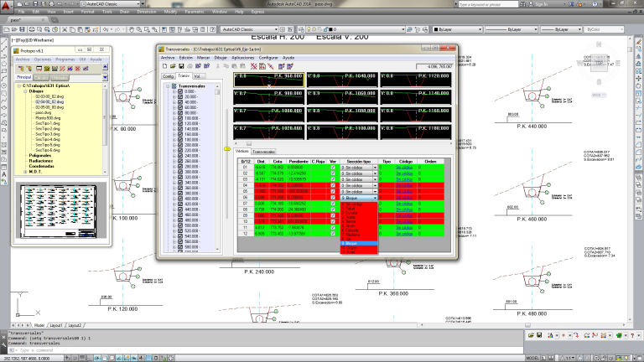Screen dimensions: 644x362
Task: Collapse the Transversales tree root node
Action: click(x=168, y=86)
